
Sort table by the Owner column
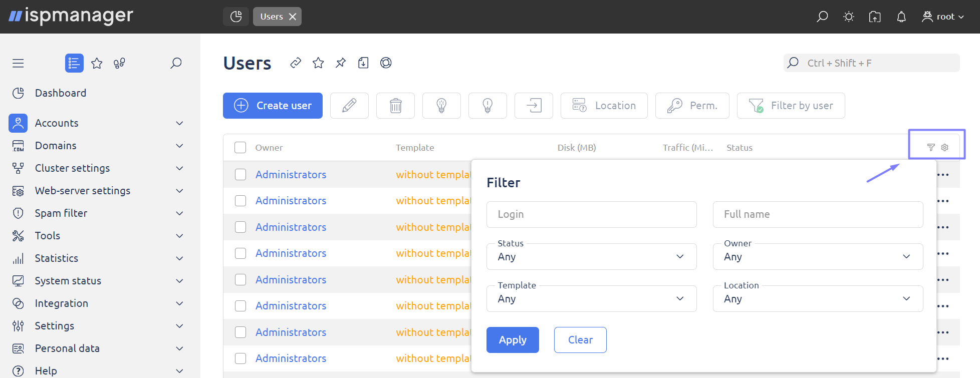click(269, 148)
